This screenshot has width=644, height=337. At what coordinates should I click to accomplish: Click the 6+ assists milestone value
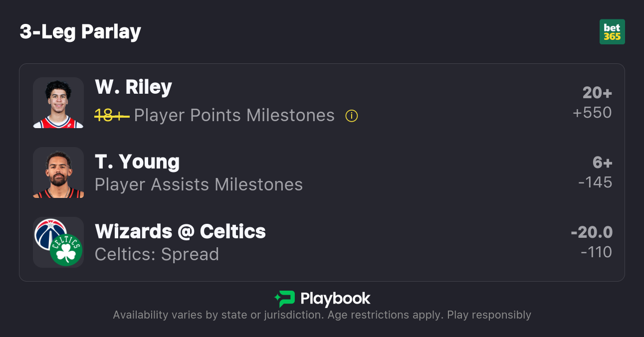click(x=602, y=163)
